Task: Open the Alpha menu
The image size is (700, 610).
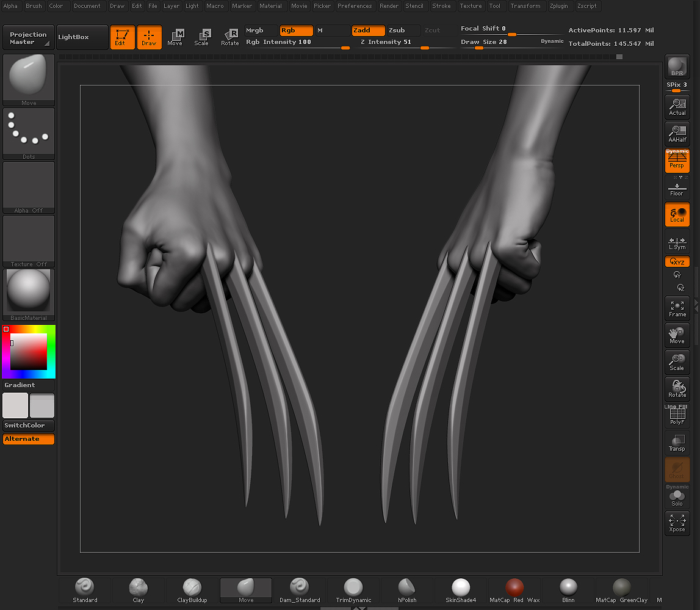Action: pos(10,6)
